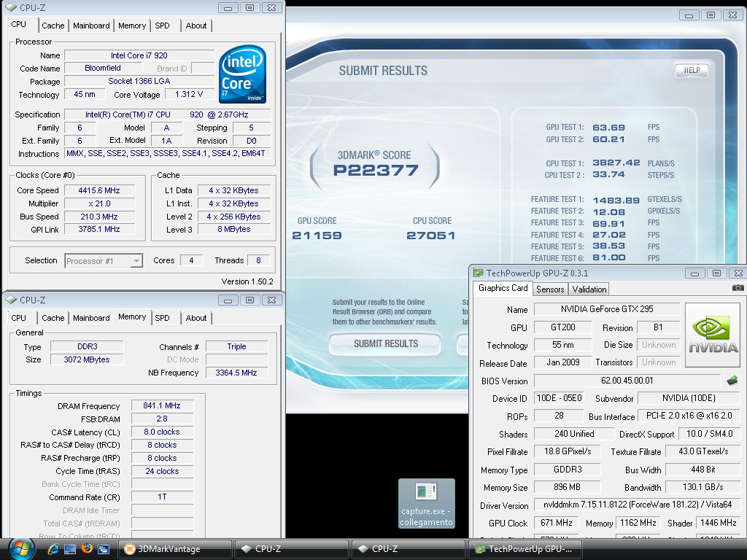Select SPD tab in CPU-Z Processor window
The image size is (747, 560).
coord(162,26)
